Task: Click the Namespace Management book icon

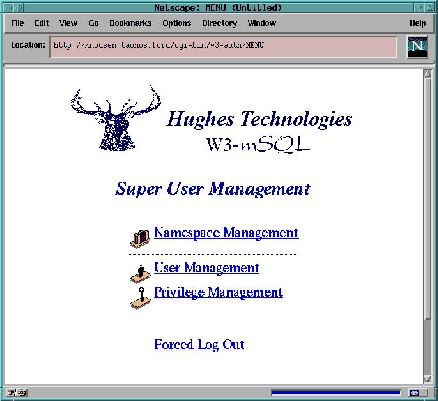Action: pyautogui.click(x=140, y=239)
